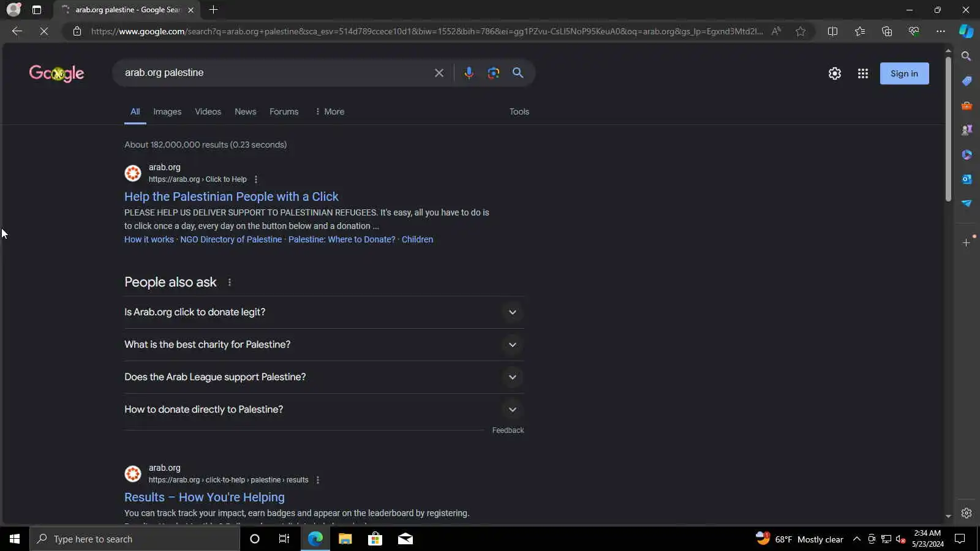The height and width of the screenshot is (551, 980).
Task: Open the Tools briefcase sidebar icon
Action: click(x=967, y=105)
